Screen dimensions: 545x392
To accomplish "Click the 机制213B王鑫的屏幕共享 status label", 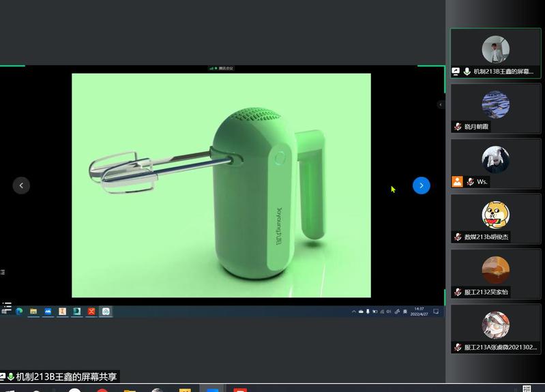I will pos(66,377).
